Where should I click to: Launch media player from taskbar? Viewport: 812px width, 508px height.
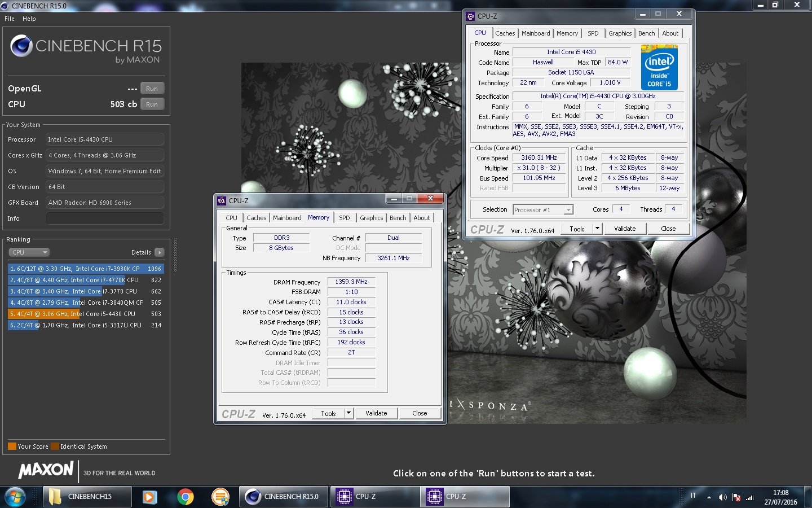click(x=149, y=497)
